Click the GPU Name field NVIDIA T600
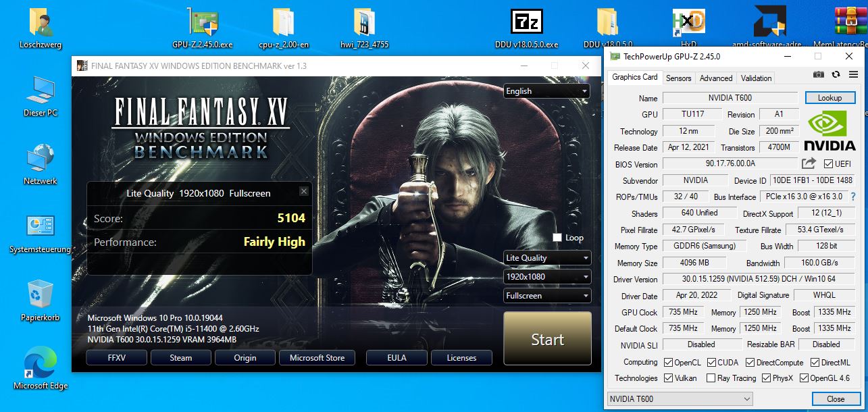The height and width of the screenshot is (412, 868). (730, 98)
